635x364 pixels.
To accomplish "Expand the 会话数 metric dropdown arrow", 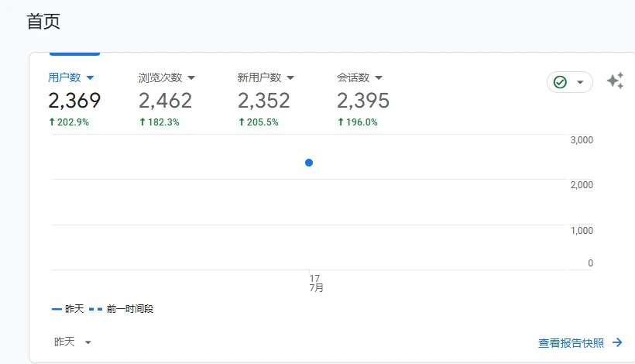I will (379, 77).
